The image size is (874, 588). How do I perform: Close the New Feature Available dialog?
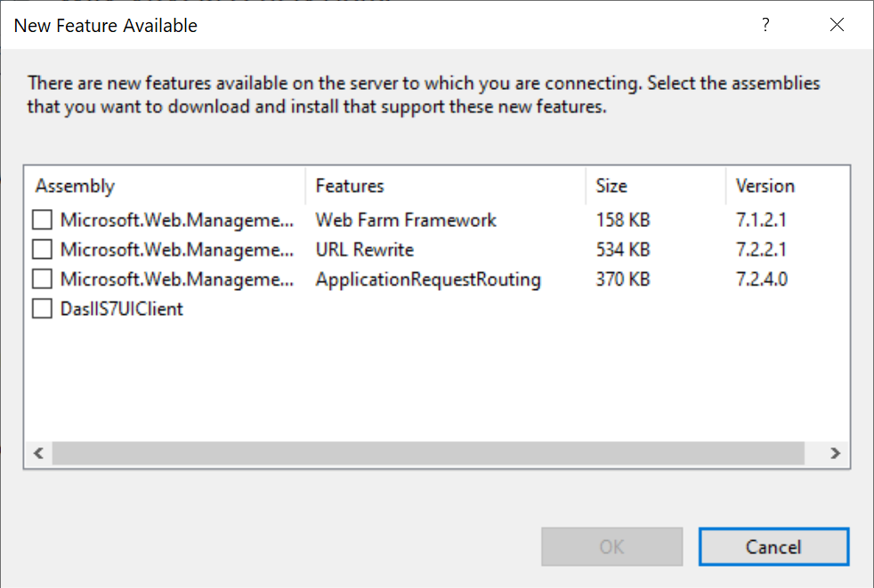tap(837, 25)
